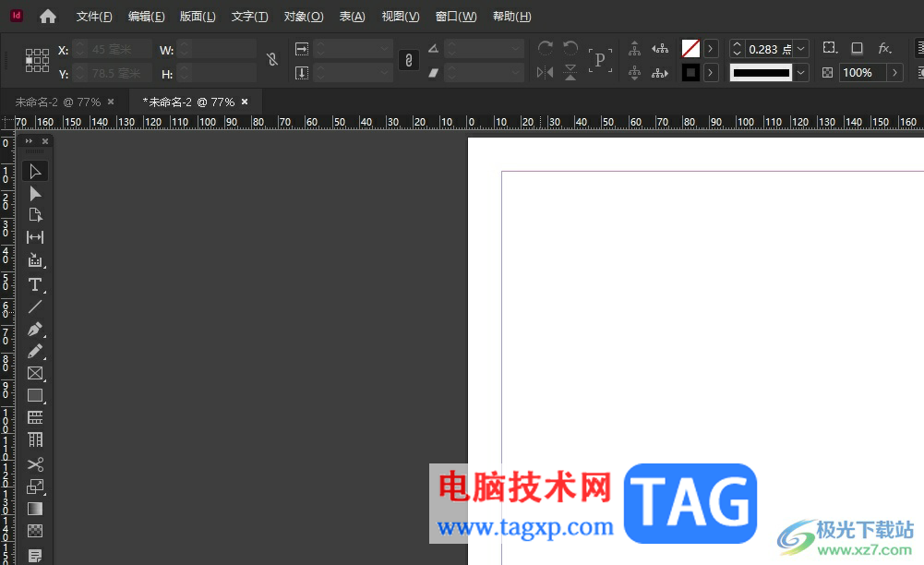Open fill color options arrow
Screen dimensions: 924x565
coord(711,49)
